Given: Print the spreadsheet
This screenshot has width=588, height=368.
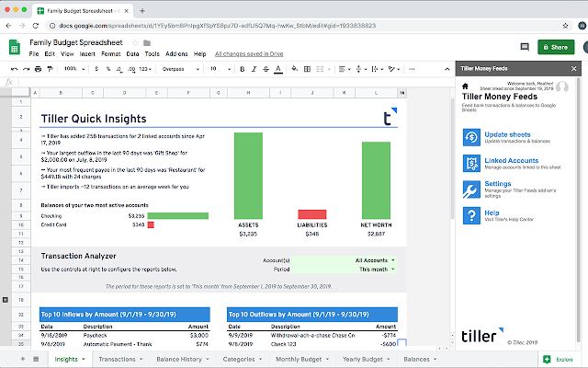Looking at the screenshot, I should click(x=38, y=69).
